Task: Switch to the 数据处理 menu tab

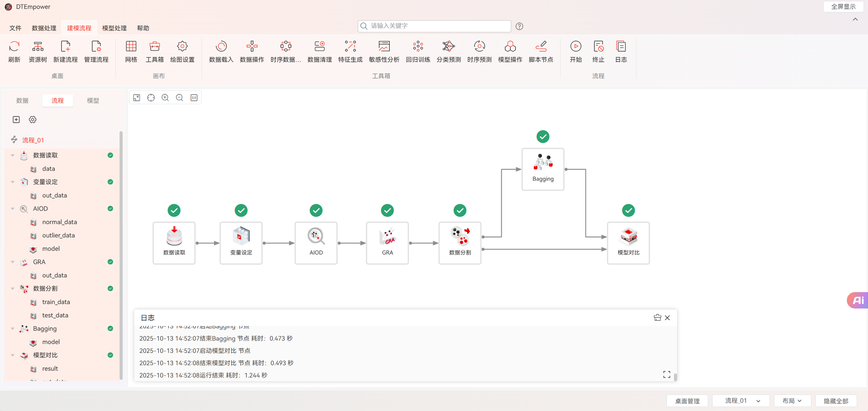Action: point(44,28)
